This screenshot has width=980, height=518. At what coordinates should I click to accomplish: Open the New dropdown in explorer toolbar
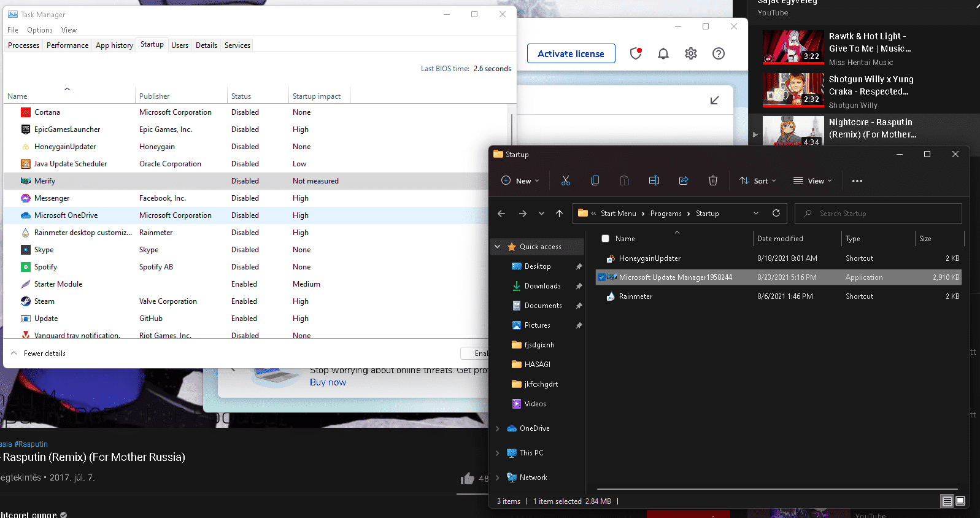pos(520,180)
